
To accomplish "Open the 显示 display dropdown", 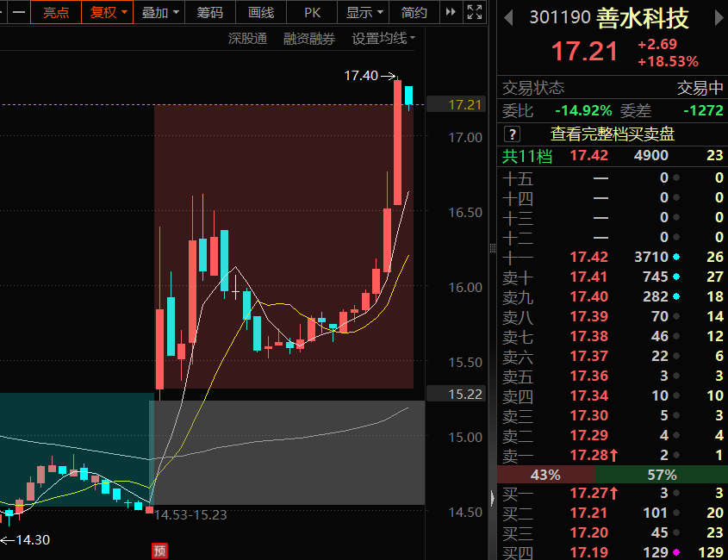I will (x=364, y=12).
